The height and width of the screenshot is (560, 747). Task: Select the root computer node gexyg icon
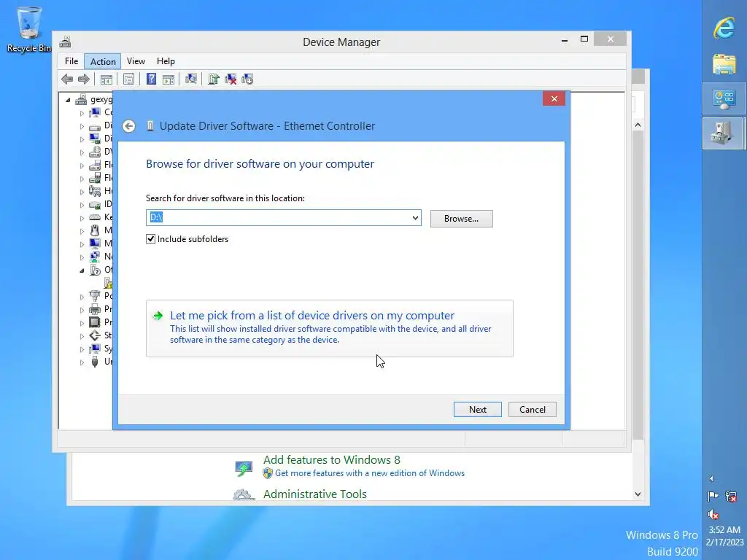pos(82,99)
